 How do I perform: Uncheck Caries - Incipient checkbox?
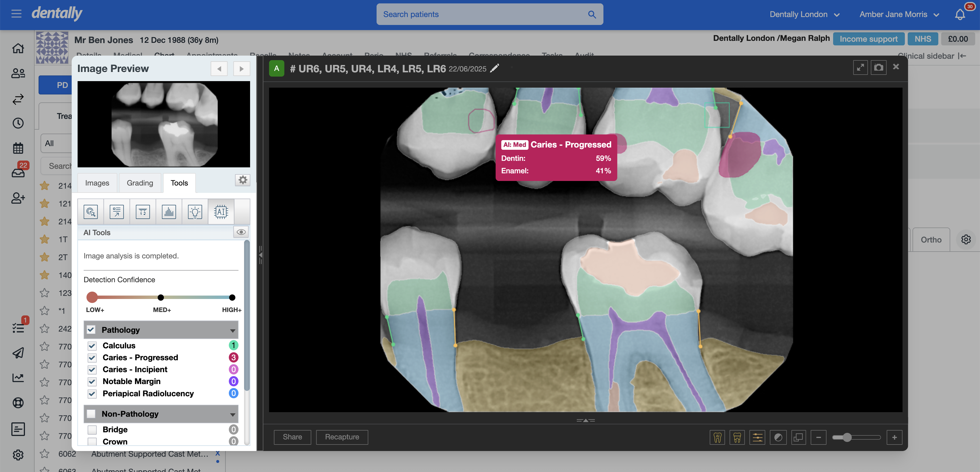tap(92, 370)
